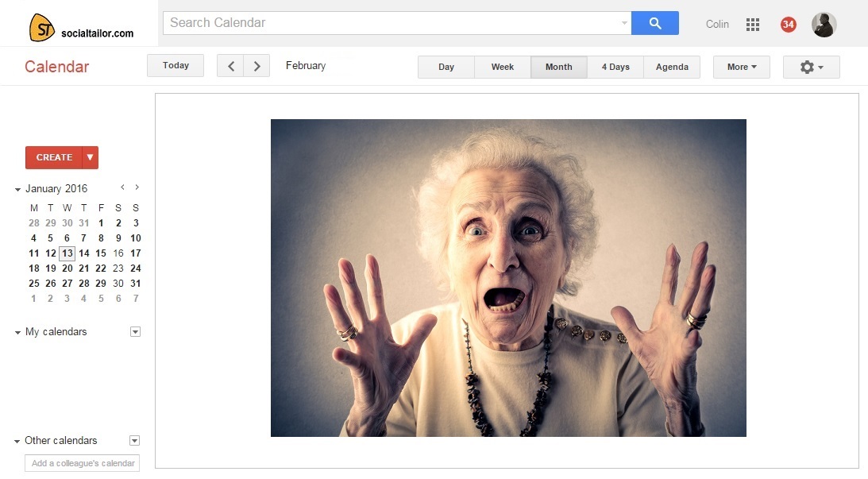Screen dimensions: 868x479
Task: Open the More dropdown menu
Action: tap(741, 67)
